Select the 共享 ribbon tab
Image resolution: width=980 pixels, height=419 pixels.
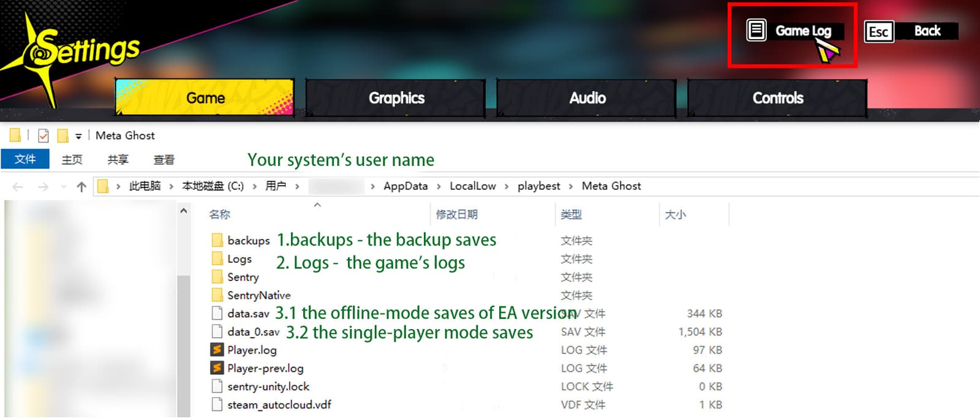pyautogui.click(x=118, y=159)
